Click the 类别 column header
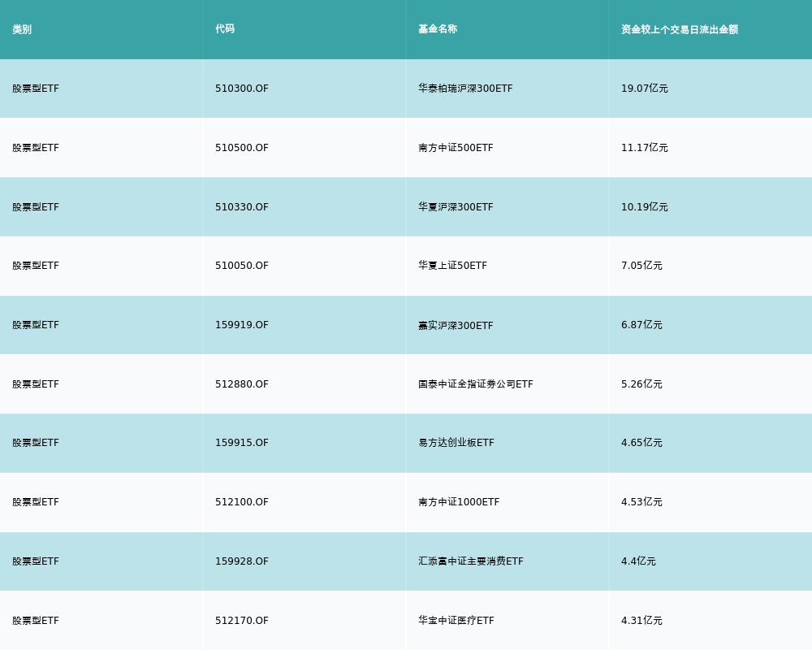 22,29
